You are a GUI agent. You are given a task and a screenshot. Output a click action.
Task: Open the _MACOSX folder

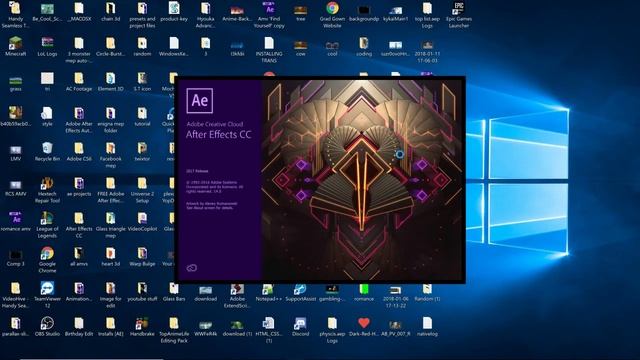click(79, 12)
